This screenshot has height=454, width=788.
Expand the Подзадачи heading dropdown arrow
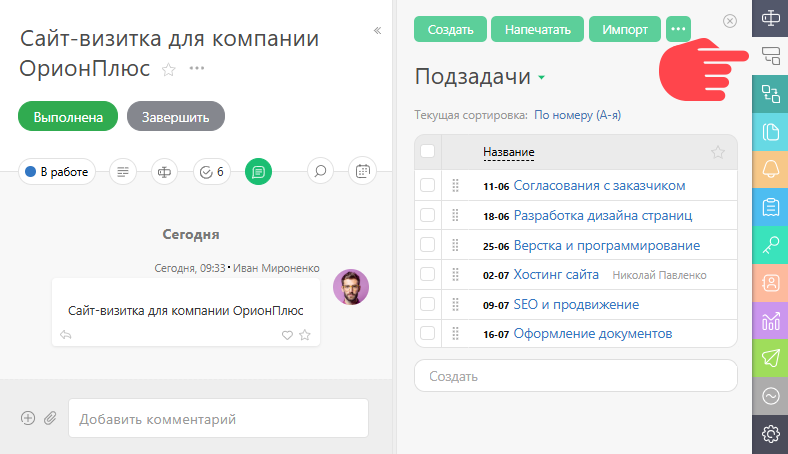coord(541,77)
